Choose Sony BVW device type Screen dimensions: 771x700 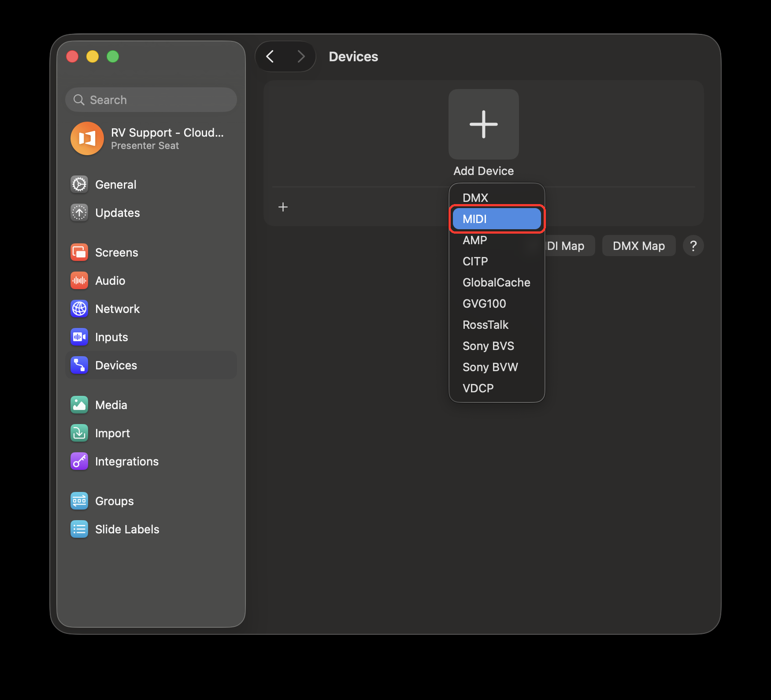(x=497, y=367)
